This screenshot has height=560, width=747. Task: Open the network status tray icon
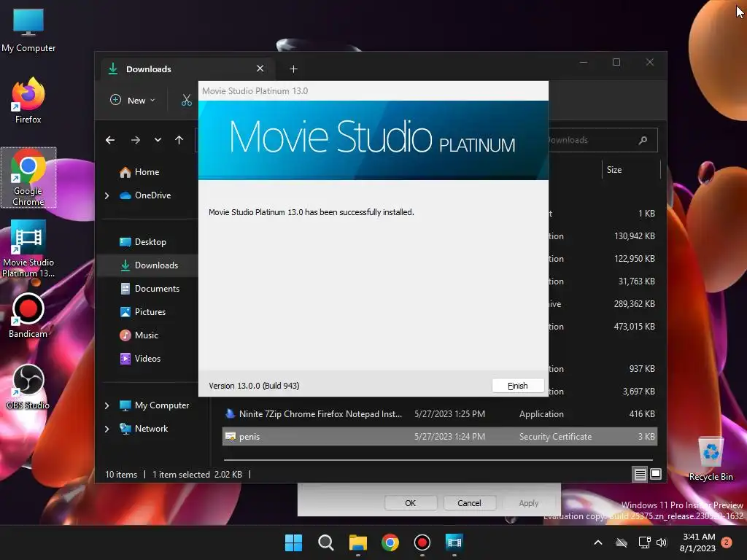(645, 542)
